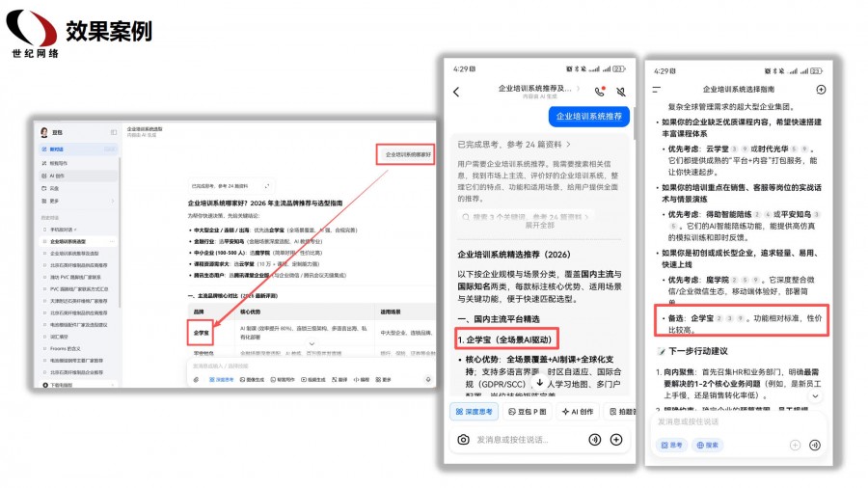The height and width of the screenshot is (488, 868).
Task: Enable 搜索 chip on right phone
Action: point(707,445)
